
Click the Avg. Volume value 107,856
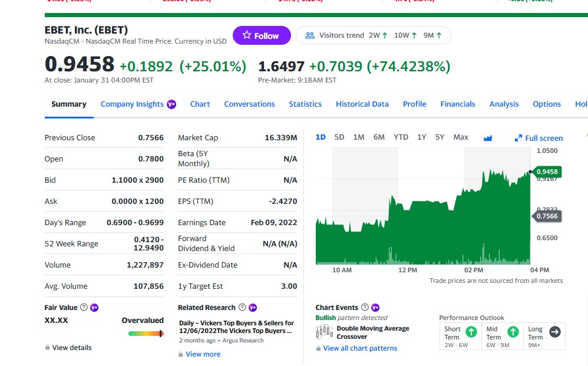click(148, 286)
